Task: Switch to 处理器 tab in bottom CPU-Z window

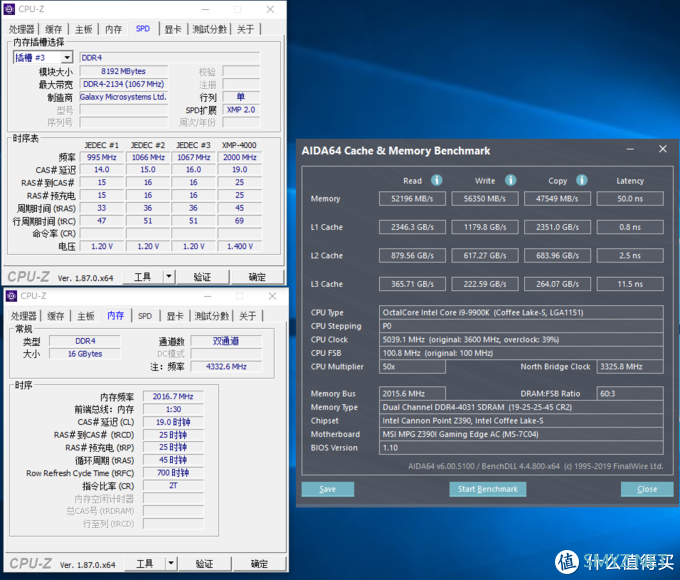Action: [x=23, y=316]
